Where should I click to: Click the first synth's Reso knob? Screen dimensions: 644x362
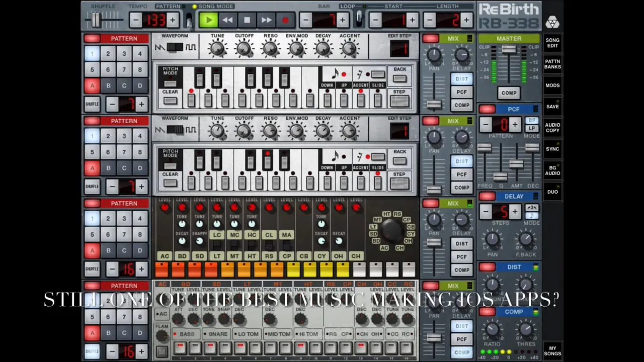click(270, 48)
